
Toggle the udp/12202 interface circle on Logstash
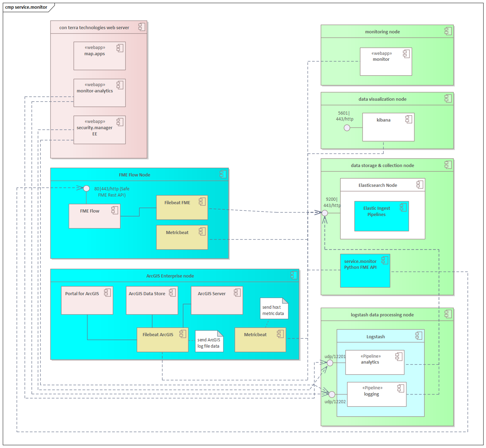(x=332, y=394)
